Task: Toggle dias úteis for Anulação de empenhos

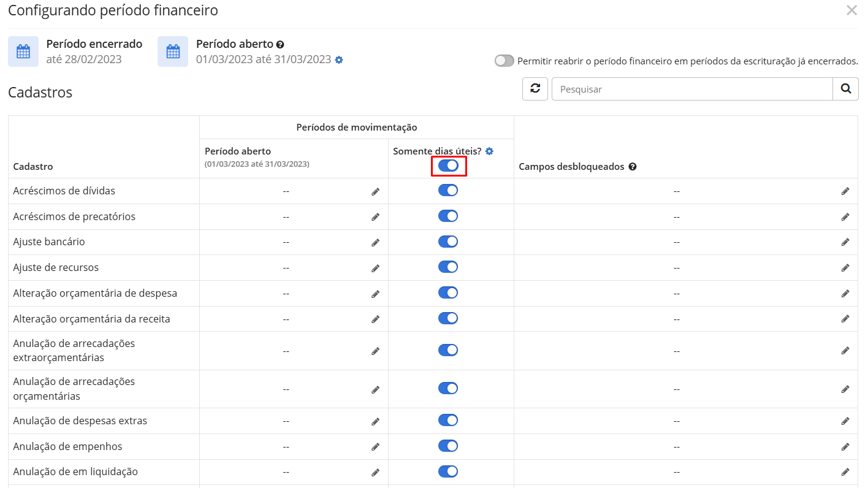Action: (x=448, y=446)
